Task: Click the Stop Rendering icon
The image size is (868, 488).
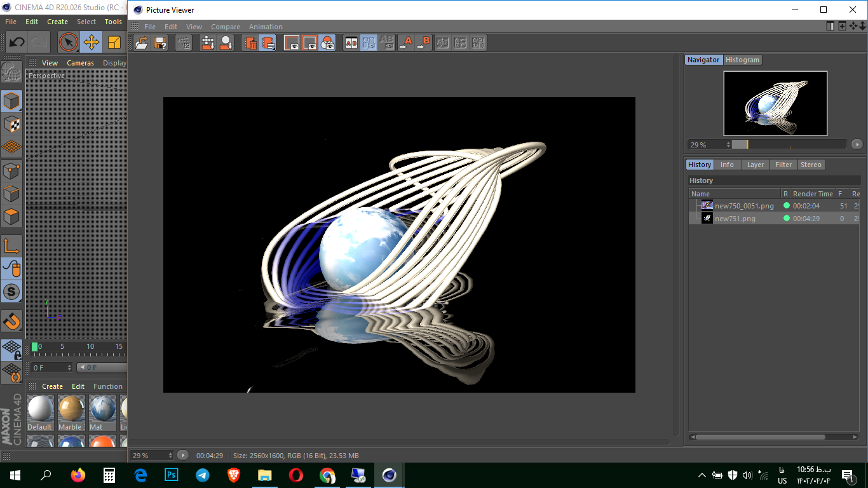Action: 184,43
